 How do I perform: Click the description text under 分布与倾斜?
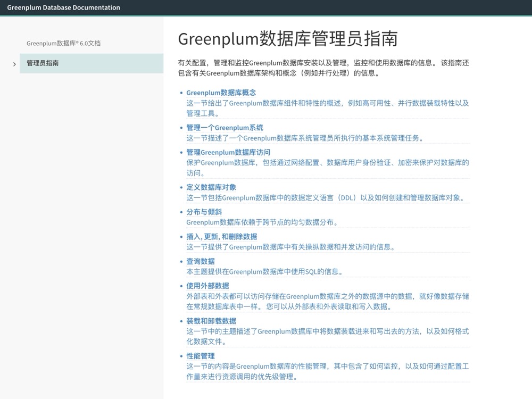262,222
